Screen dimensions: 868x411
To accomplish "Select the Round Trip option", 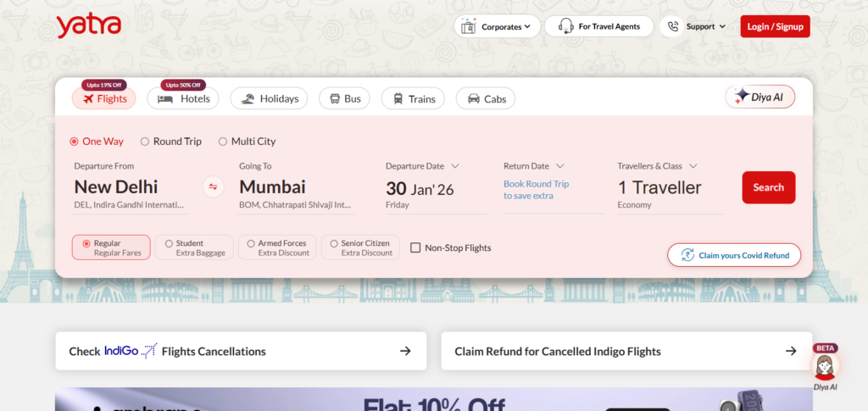I will (x=171, y=142).
